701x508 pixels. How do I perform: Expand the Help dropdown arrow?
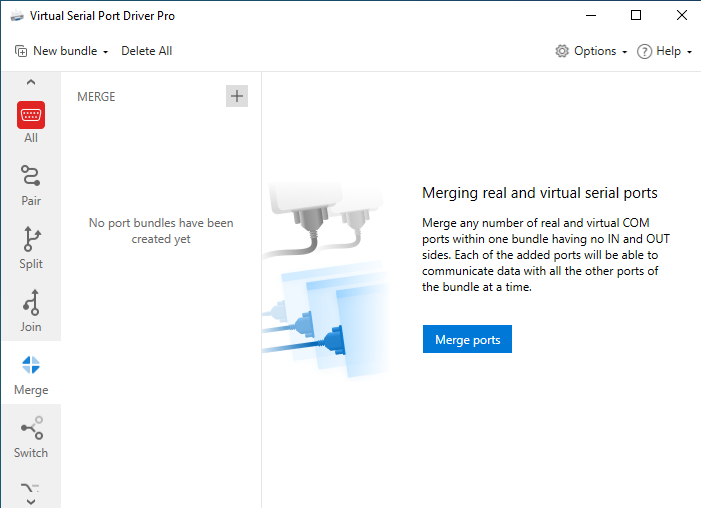coord(689,52)
